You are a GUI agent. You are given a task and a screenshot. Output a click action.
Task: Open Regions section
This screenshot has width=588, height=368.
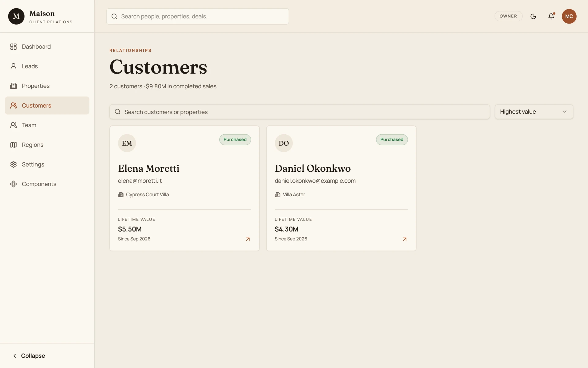[47, 145]
